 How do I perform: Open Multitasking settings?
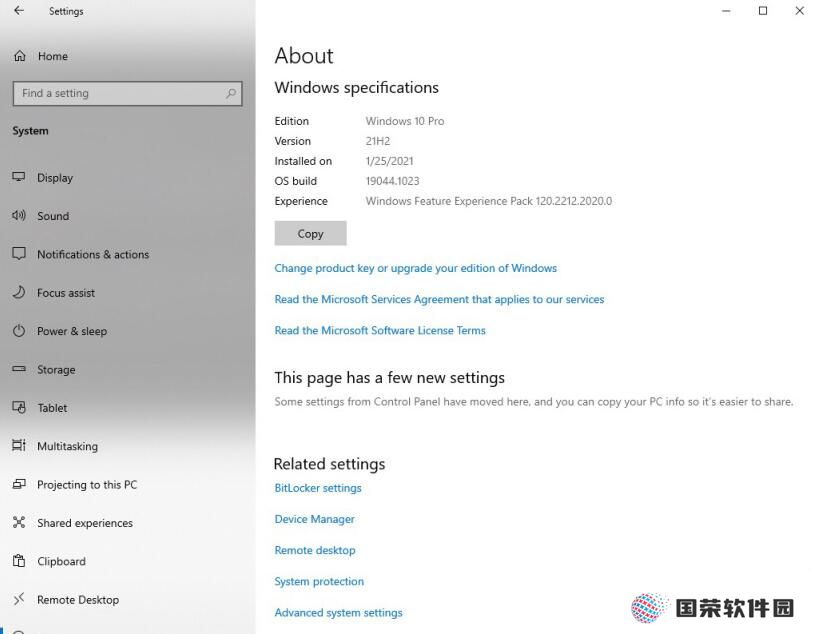tap(67, 446)
